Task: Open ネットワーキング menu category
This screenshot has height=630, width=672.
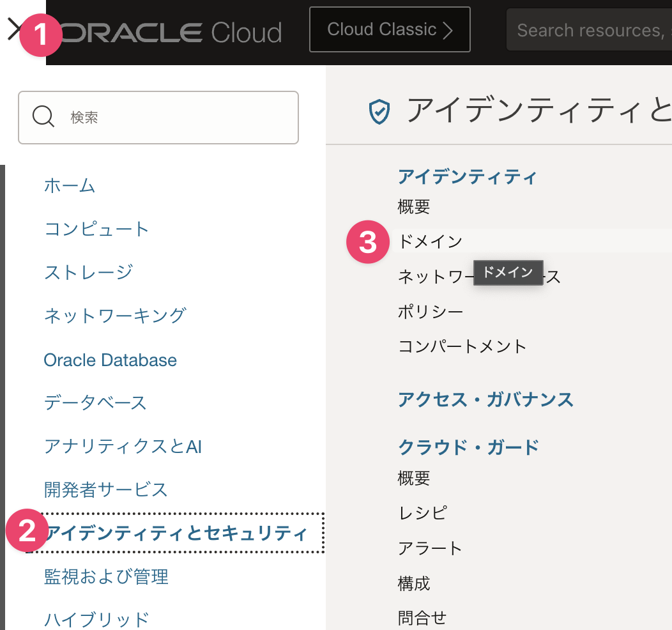Action: tap(115, 316)
